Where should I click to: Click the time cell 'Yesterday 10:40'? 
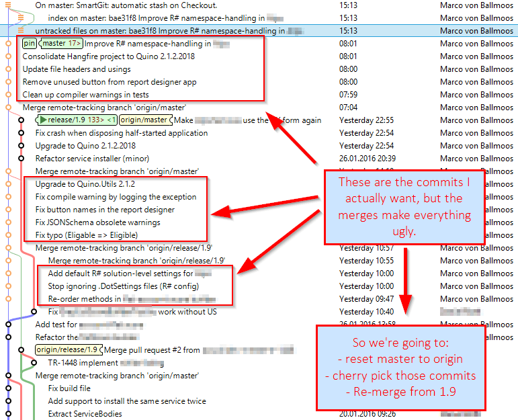(366, 312)
